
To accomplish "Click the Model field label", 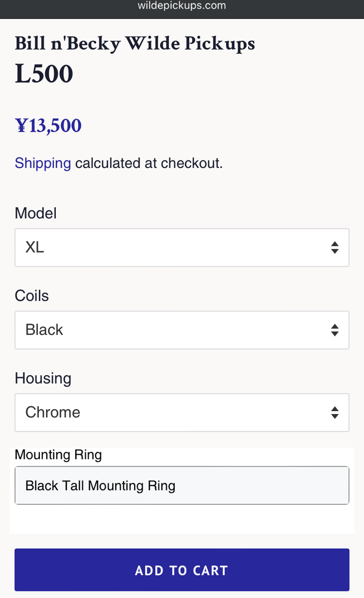I will pyautogui.click(x=36, y=213).
